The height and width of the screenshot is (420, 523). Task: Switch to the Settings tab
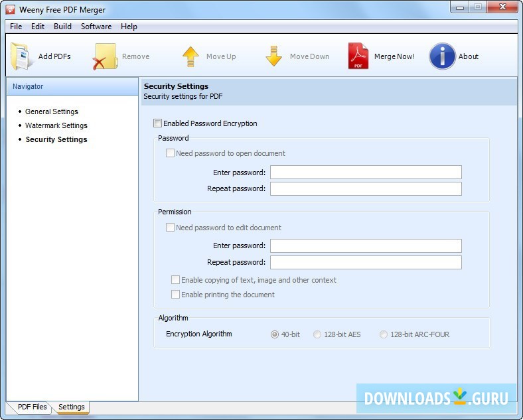point(72,407)
